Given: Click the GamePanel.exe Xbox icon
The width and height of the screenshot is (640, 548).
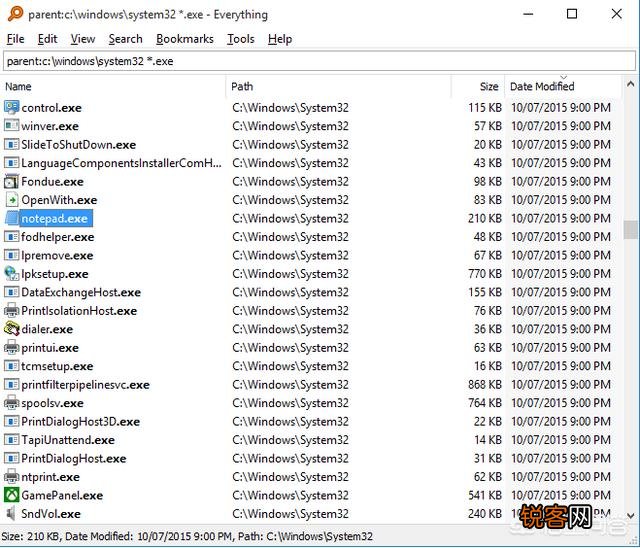Looking at the screenshot, I should tap(12, 495).
